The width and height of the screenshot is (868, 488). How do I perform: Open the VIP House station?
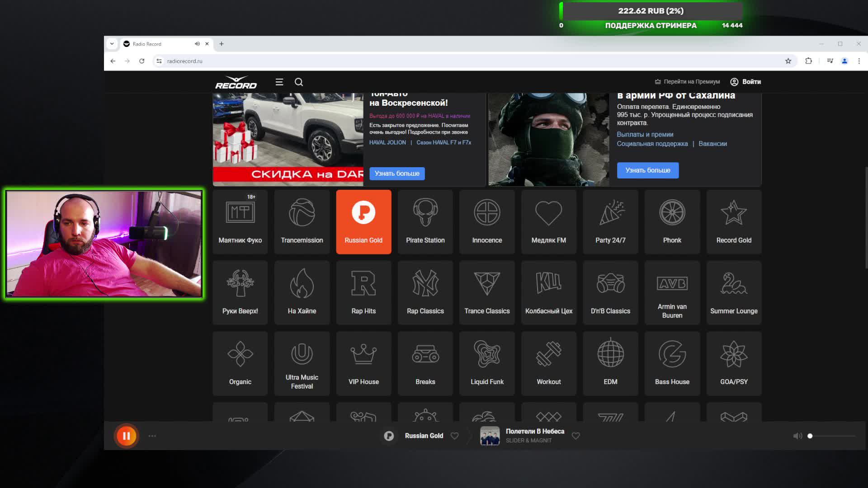pos(363,363)
